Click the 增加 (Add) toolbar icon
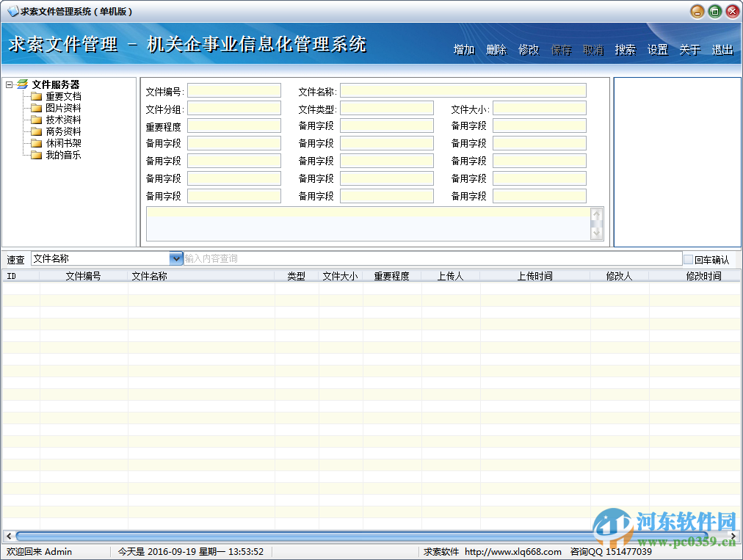The width and height of the screenshot is (743, 560). 463,50
